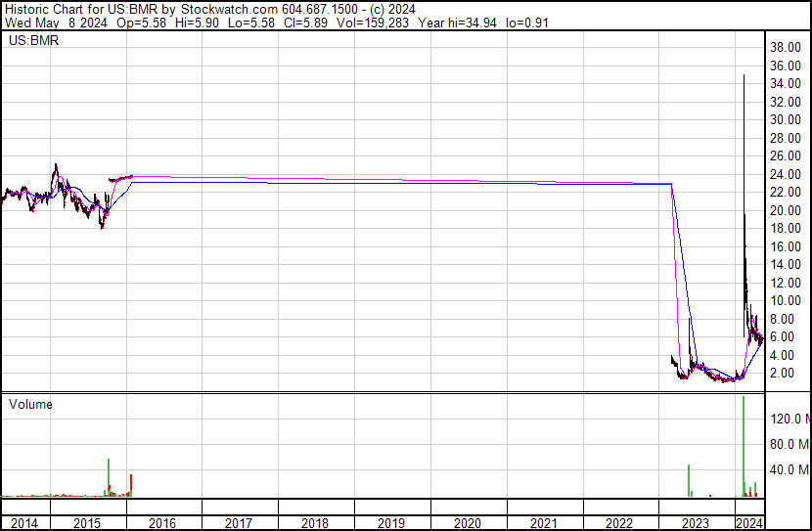Image resolution: width=812 pixels, height=531 pixels.
Task: Click the US:BMR ticker label in chart
Action: click(34, 42)
